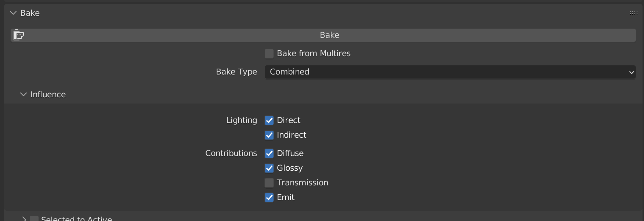The height and width of the screenshot is (221, 644).
Task: Toggle the Selected to Active checkbox
Action: click(x=34, y=219)
